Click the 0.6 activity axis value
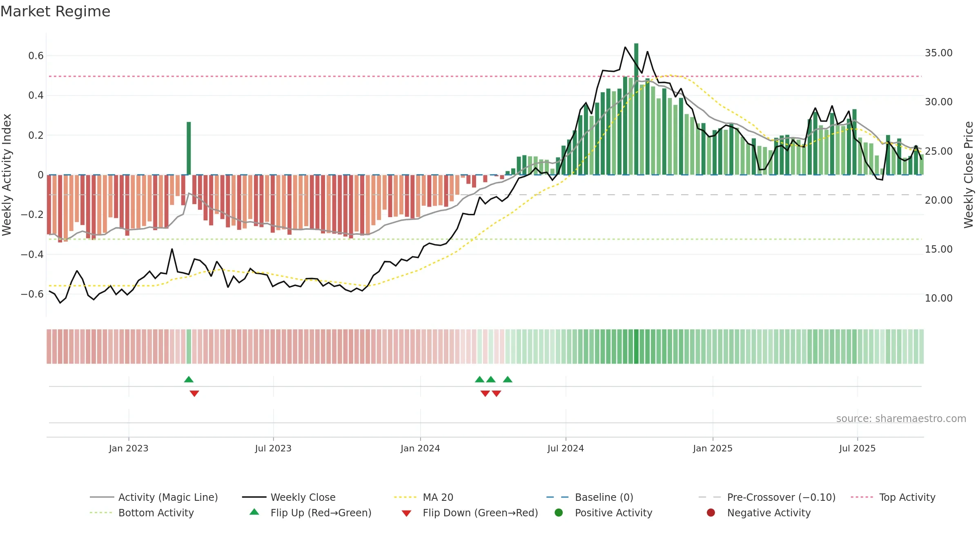Viewport: 980px width, 551px height. click(x=36, y=56)
